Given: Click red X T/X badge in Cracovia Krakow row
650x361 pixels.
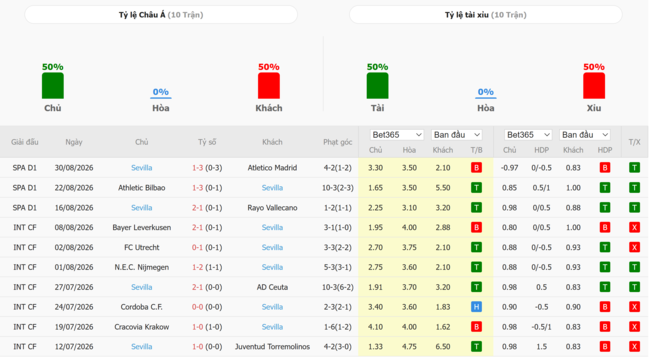Looking at the screenshot, I should point(634,327).
